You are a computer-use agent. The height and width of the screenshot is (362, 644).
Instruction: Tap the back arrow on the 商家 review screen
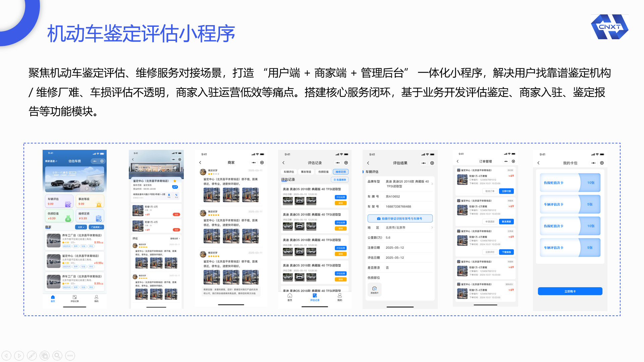click(x=200, y=163)
